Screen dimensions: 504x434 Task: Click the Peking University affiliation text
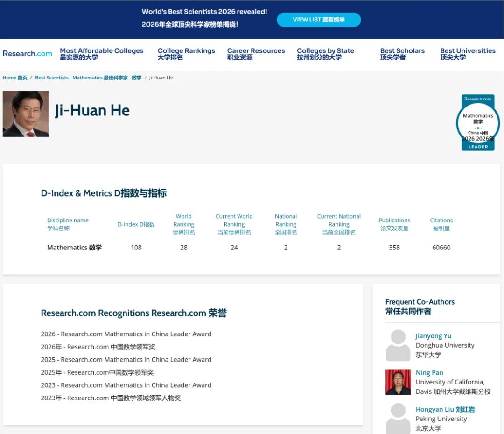(x=441, y=423)
